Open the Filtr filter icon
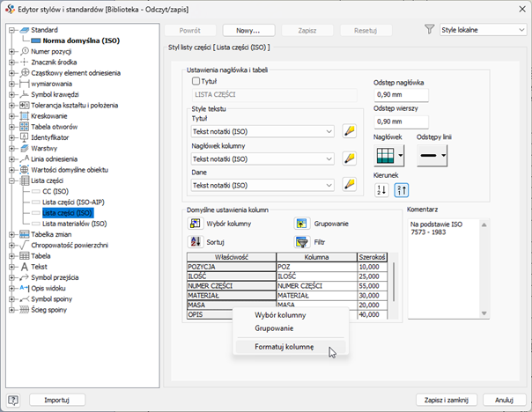532x412 pixels. (x=301, y=241)
